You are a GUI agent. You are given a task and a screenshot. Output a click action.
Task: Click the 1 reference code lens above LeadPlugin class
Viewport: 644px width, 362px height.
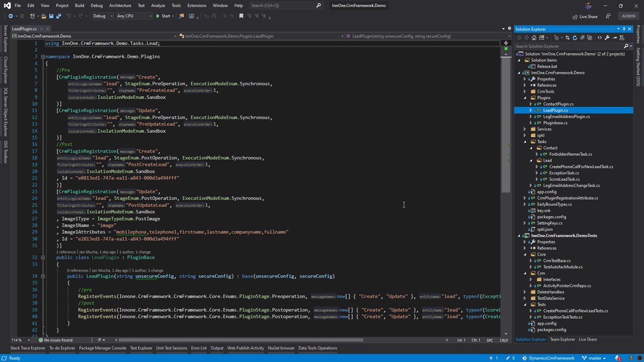click(x=66, y=251)
